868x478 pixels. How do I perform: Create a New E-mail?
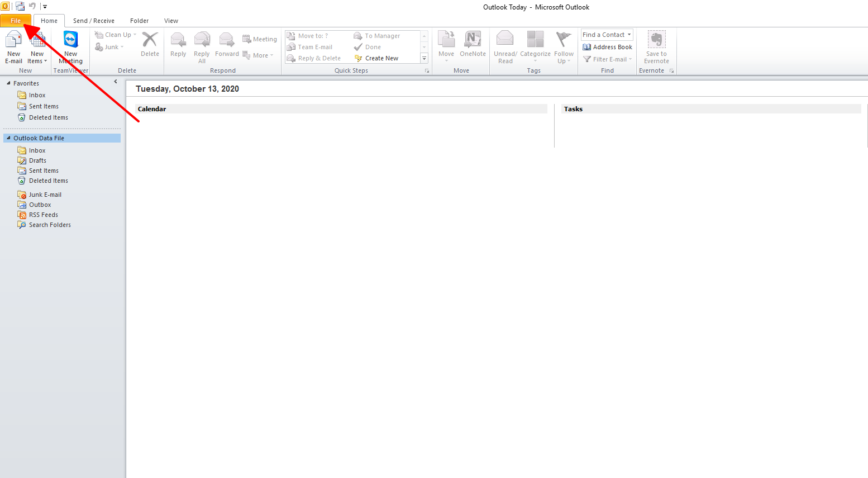[x=13, y=48]
